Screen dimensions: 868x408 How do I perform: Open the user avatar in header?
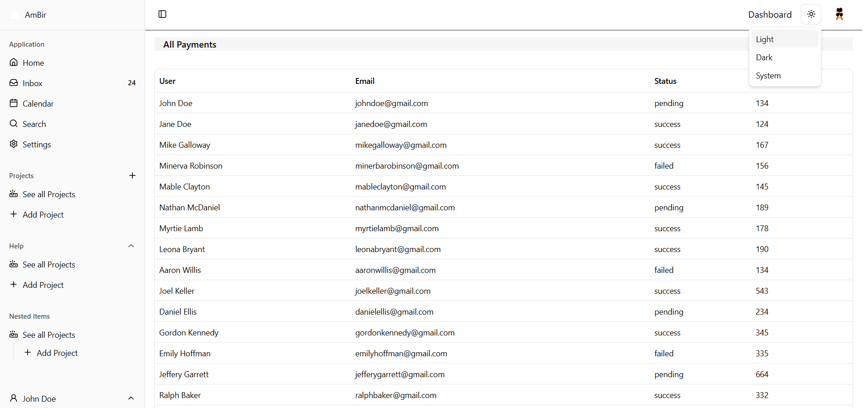point(839,14)
